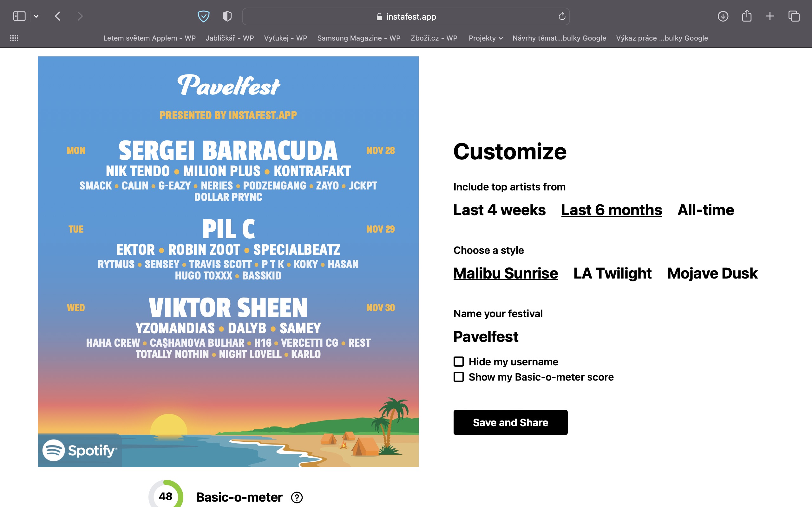The image size is (812, 507).
Task: Expand the sidebar options chevron
Action: coord(36,16)
